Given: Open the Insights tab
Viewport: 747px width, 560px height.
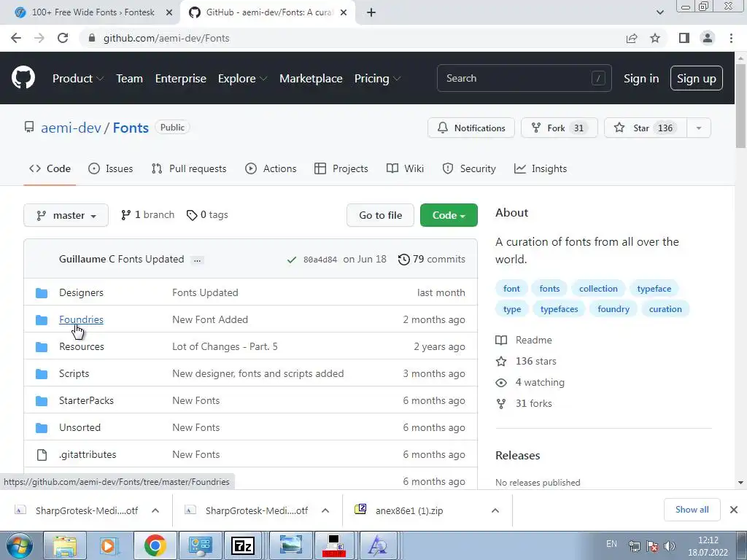Looking at the screenshot, I should point(541,168).
